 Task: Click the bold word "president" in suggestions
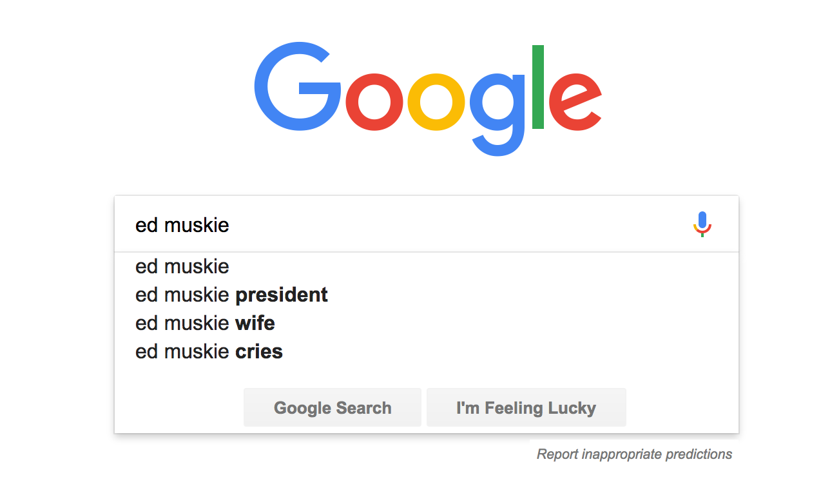[282, 295]
